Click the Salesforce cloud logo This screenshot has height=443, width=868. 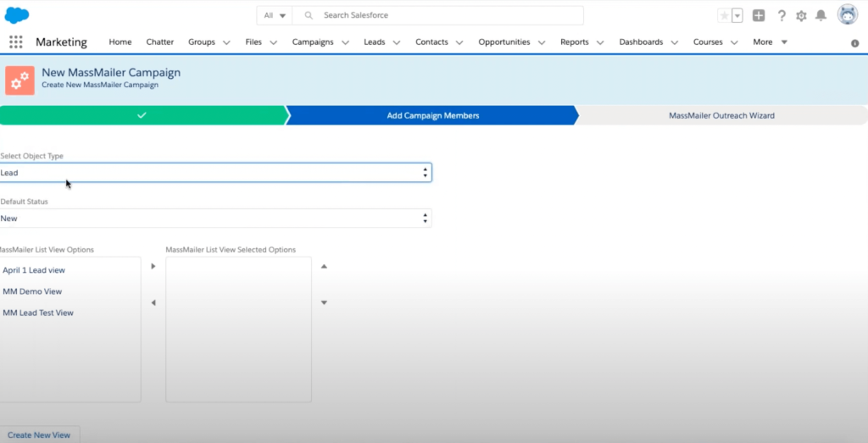(17, 15)
